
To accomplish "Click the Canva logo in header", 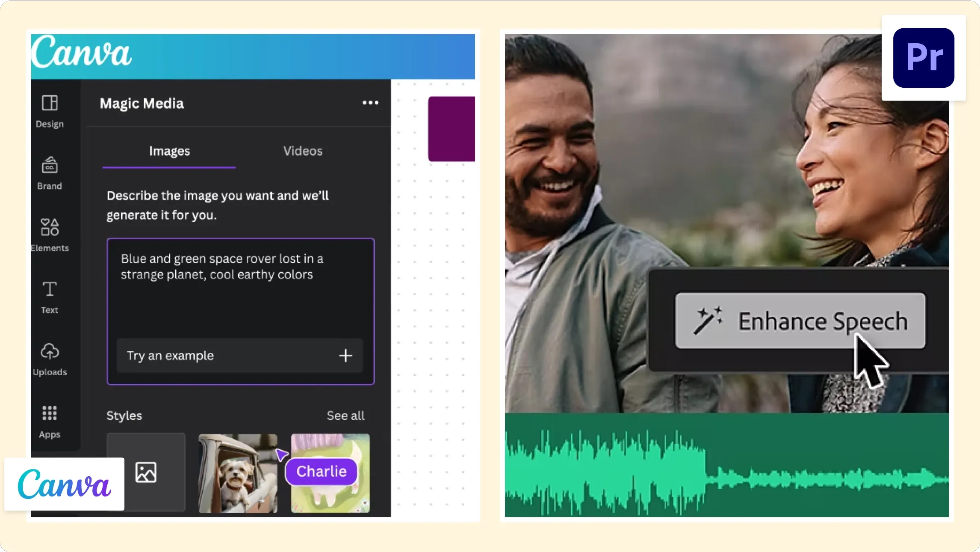I will 82,53.
